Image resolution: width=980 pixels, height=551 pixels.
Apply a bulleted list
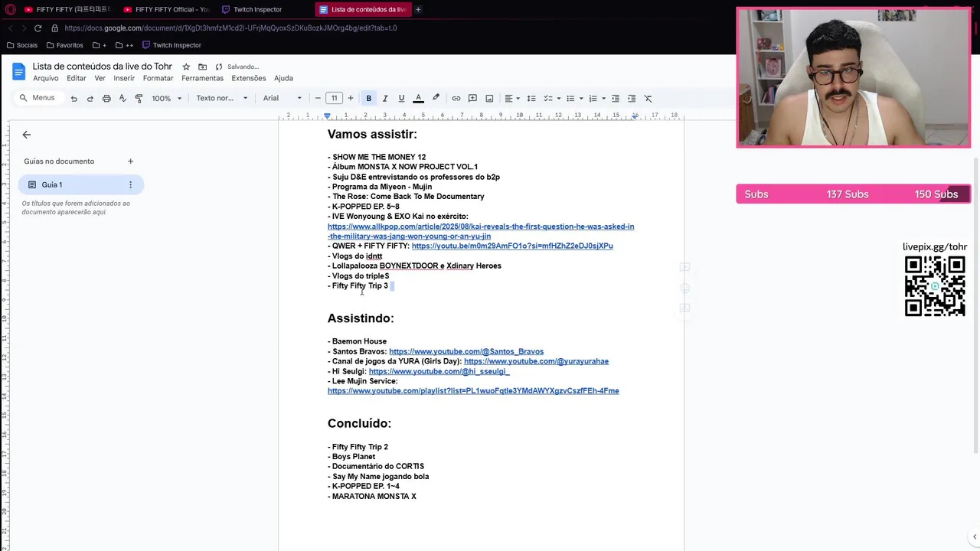570,99
